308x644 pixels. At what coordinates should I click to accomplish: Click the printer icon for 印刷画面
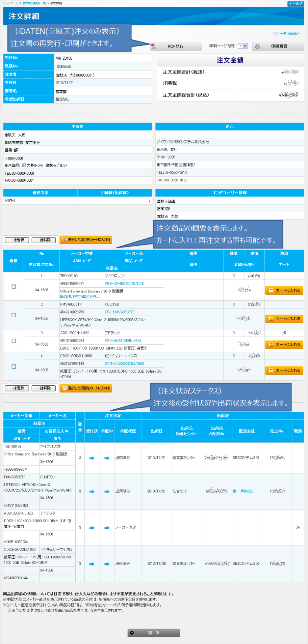click(x=257, y=46)
